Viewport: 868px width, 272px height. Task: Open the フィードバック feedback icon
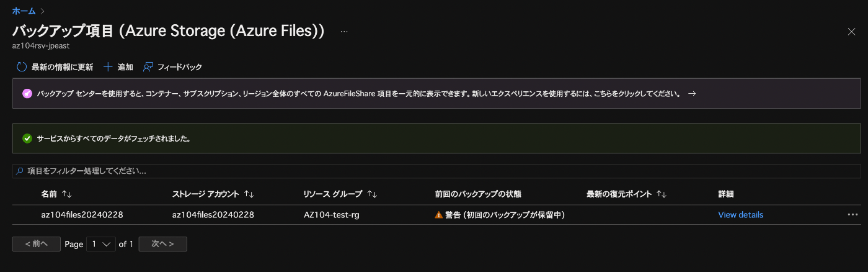coord(148,66)
